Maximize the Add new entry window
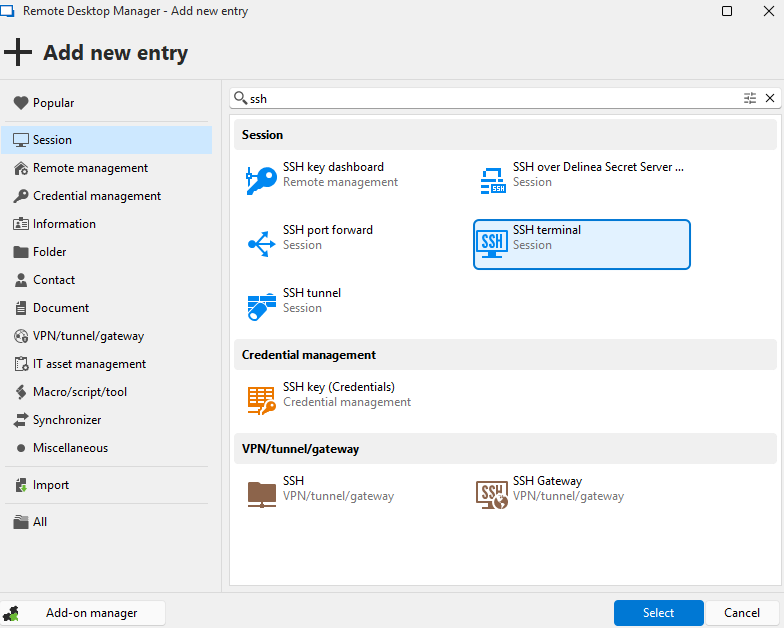The image size is (784, 628). point(727,11)
